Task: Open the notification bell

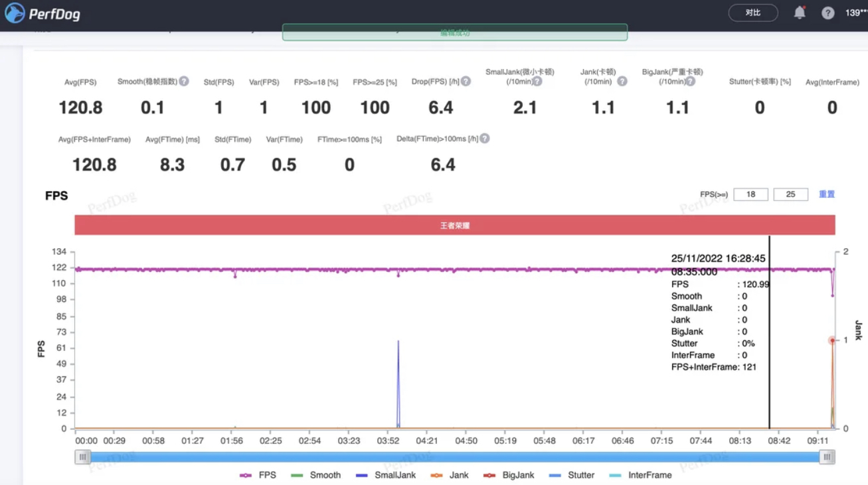Action: [800, 13]
